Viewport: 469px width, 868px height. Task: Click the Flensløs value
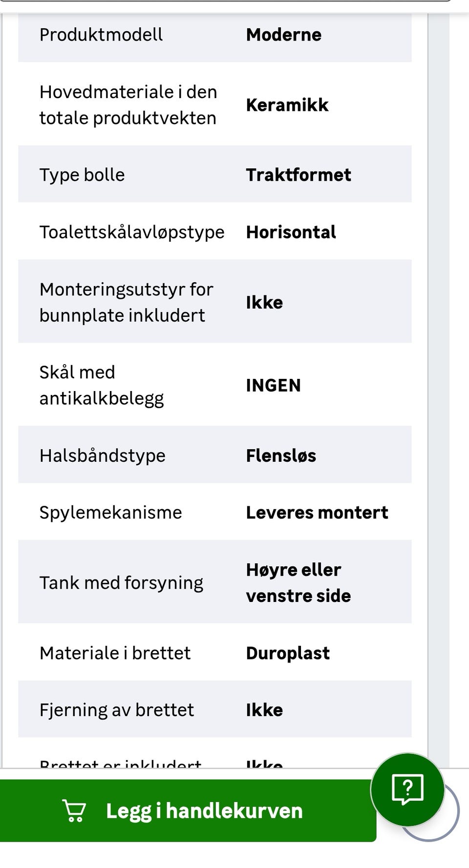(281, 455)
